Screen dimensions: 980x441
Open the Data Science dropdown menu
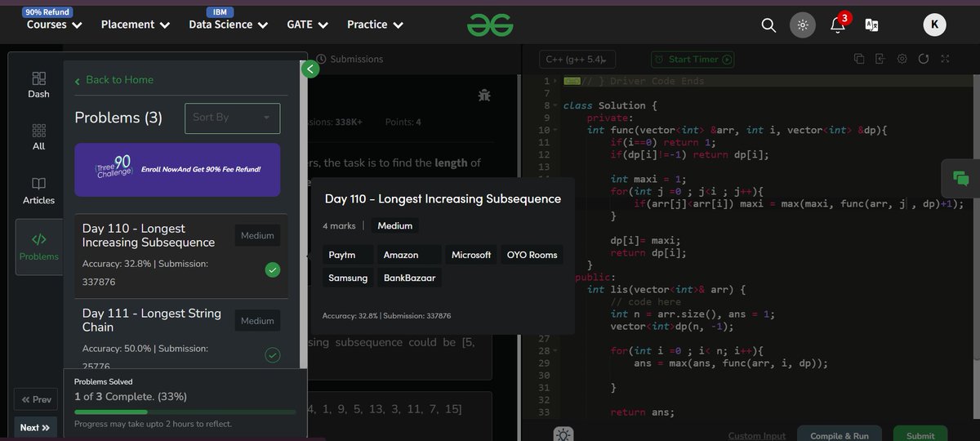pyautogui.click(x=229, y=25)
